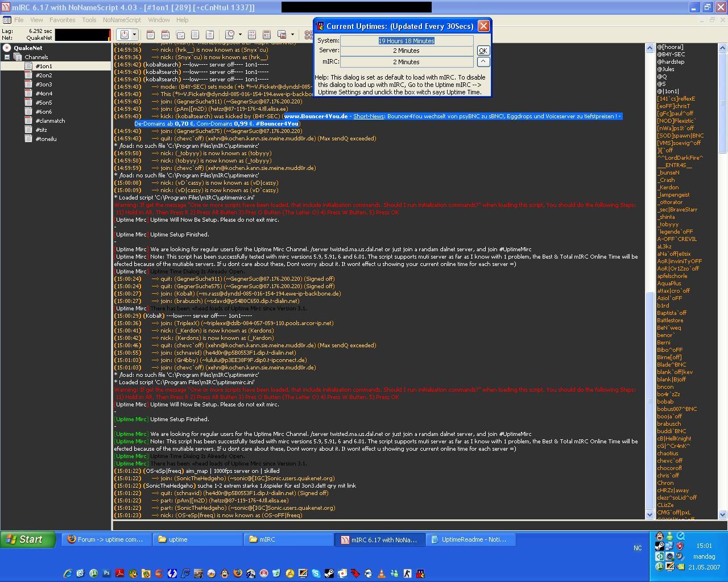Image resolution: width=728 pixels, height=582 pixels.
Task: Open the dropdown arrow beside the clock icon
Action: pos(240,35)
